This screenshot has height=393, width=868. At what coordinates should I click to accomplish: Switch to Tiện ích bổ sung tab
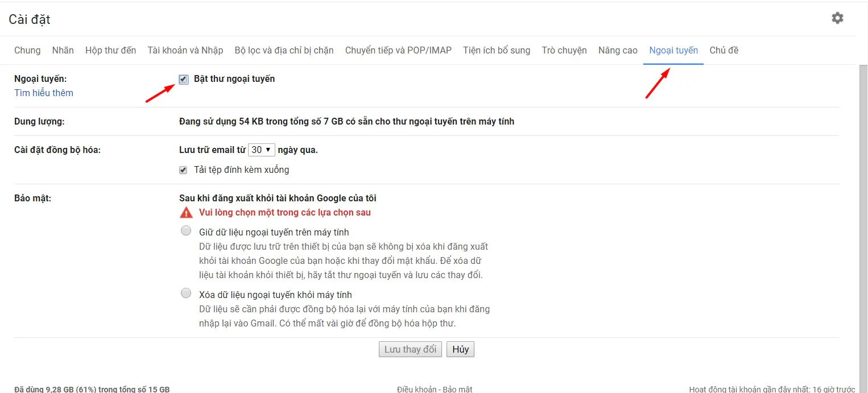pos(497,51)
